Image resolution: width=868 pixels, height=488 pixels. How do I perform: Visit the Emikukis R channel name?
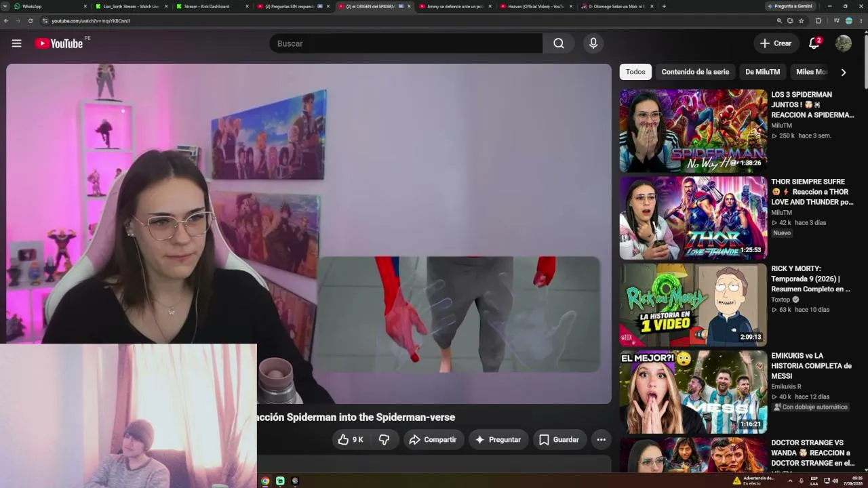tap(786, 386)
